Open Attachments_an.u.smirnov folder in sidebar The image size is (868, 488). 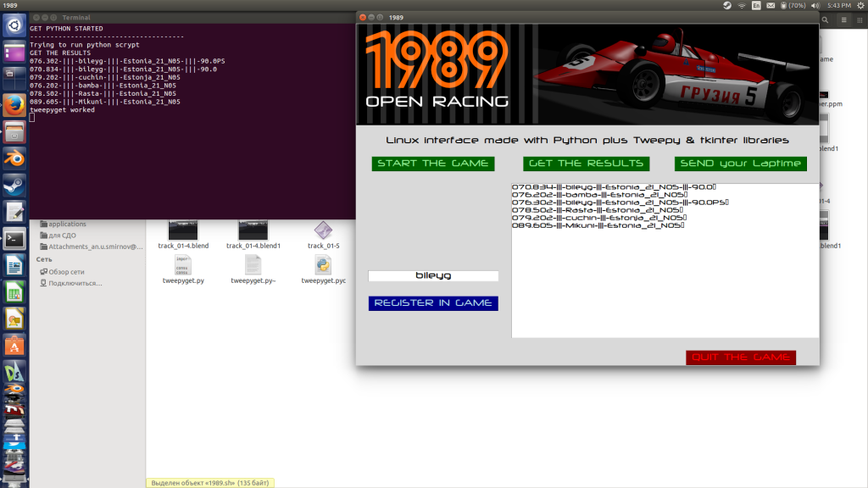(91, 247)
